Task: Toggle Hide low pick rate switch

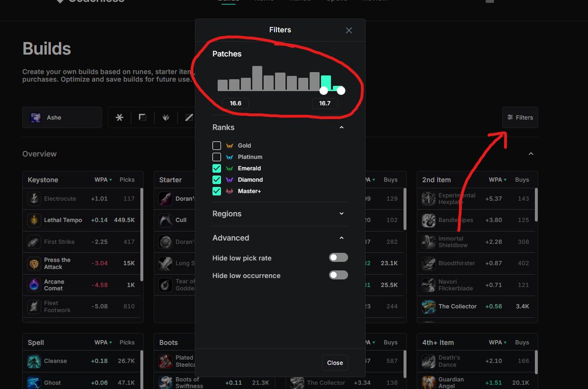Action: pyautogui.click(x=339, y=258)
